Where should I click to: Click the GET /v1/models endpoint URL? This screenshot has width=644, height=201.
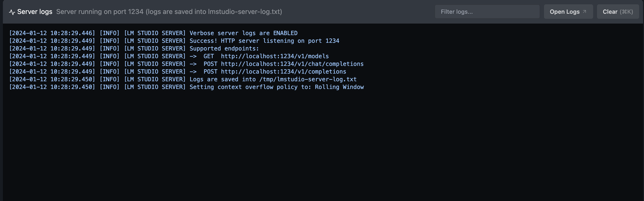click(275, 56)
